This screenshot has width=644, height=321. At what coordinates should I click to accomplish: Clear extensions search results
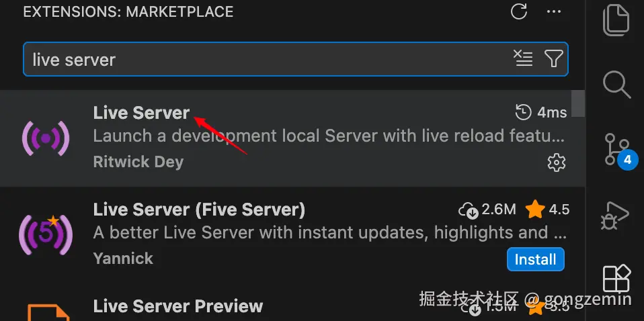click(x=523, y=58)
